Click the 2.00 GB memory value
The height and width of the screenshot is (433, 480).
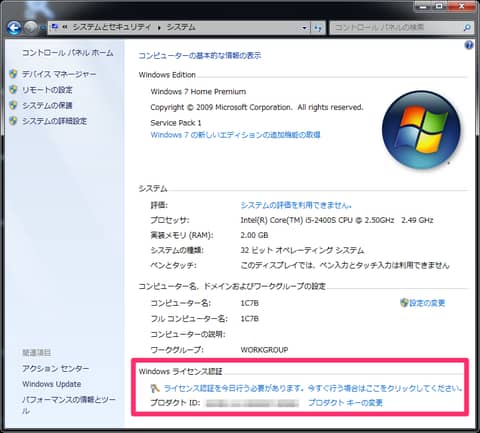tap(254, 235)
